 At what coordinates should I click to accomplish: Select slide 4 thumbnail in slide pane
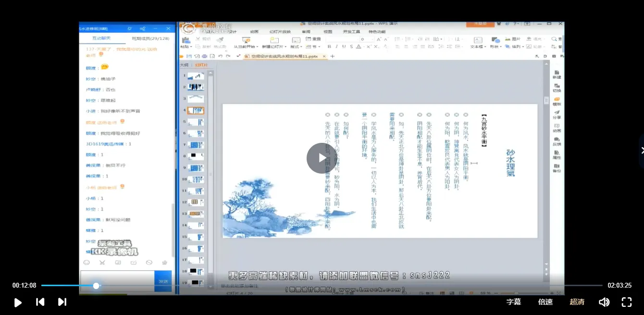tap(196, 110)
